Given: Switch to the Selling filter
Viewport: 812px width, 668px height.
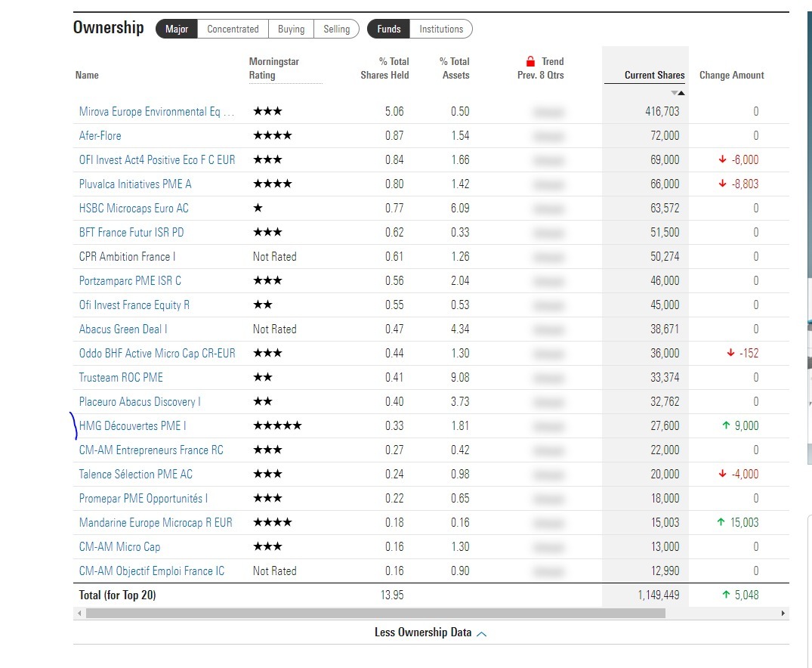Looking at the screenshot, I should (x=337, y=29).
